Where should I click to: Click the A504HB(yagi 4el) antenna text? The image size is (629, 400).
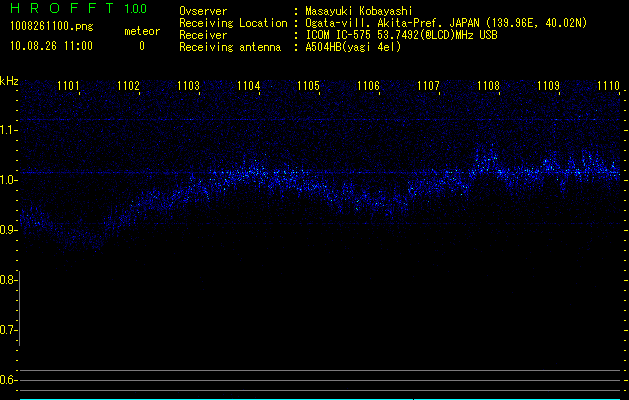pyautogui.click(x=353, y=47)
